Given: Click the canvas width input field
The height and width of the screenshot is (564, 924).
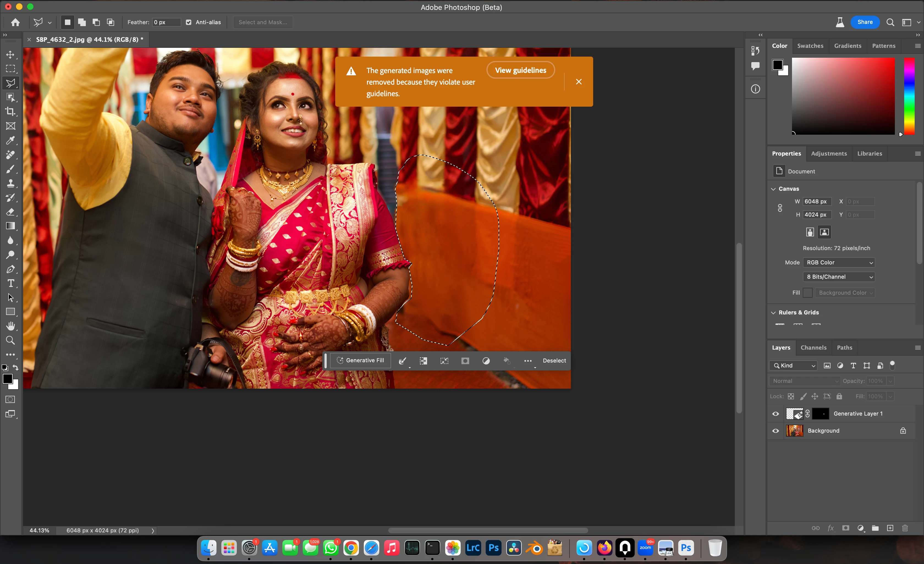Looking at the screenshot, I should click(817, 202).
